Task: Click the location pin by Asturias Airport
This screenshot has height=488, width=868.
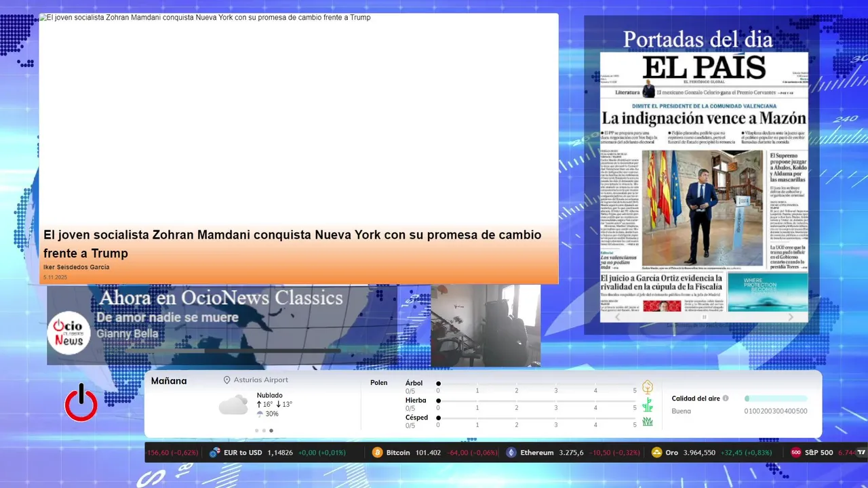Action: (x=227, y=380)
